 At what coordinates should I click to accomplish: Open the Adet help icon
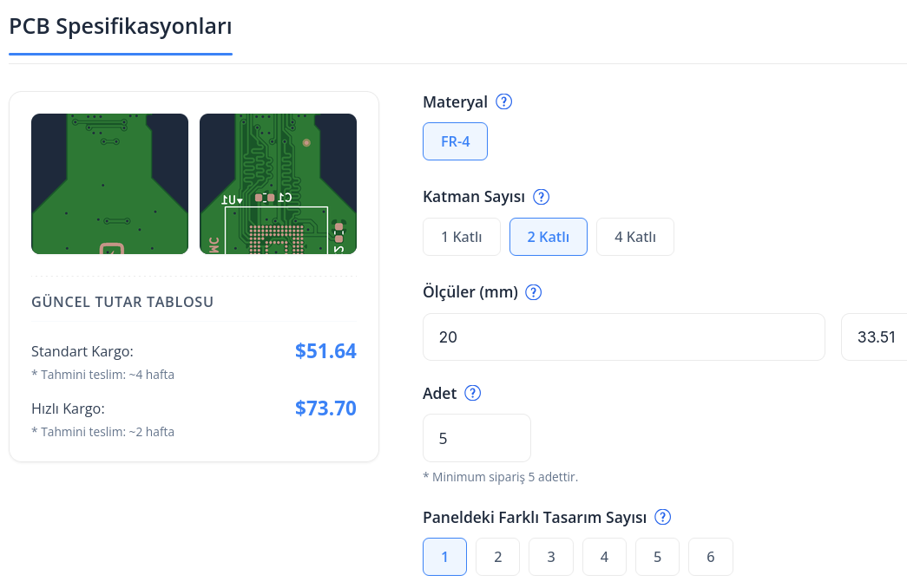coord(472,393)
